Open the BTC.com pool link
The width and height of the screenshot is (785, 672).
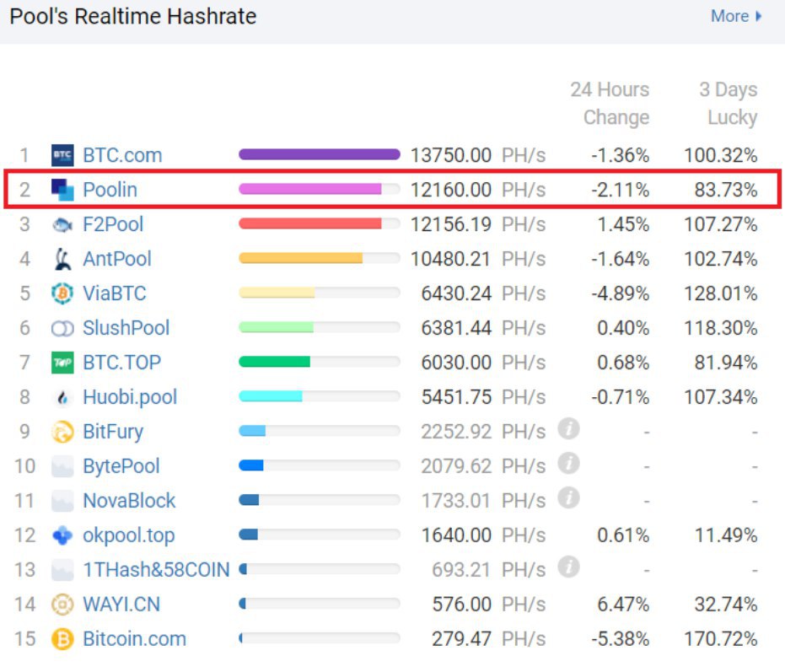pos(122,155)
